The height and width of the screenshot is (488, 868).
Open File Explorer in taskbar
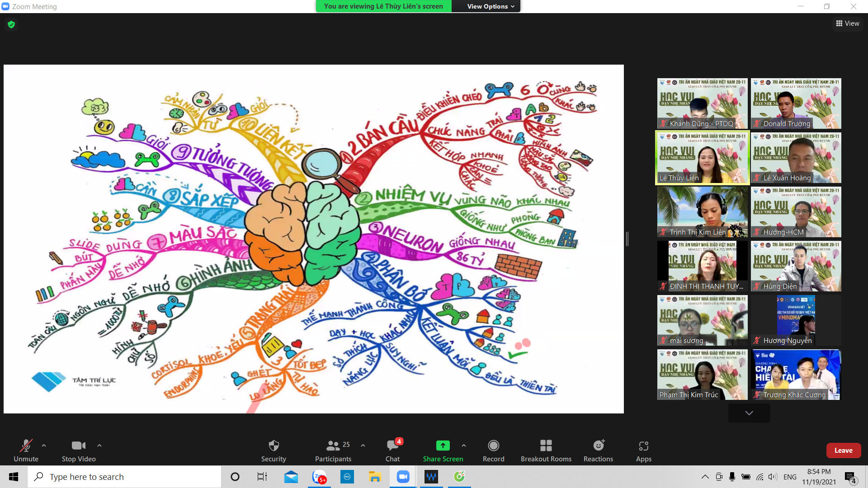point(375,477)
